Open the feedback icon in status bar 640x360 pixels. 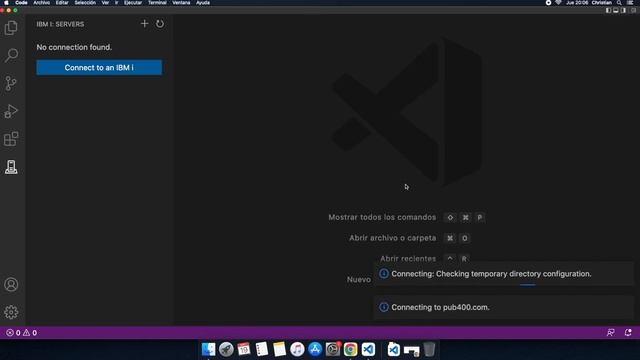click(x=611, y=333)
